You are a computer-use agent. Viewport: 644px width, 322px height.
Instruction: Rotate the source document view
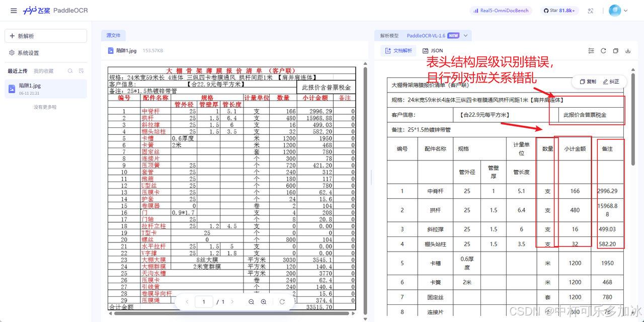(x=282, y=302)
